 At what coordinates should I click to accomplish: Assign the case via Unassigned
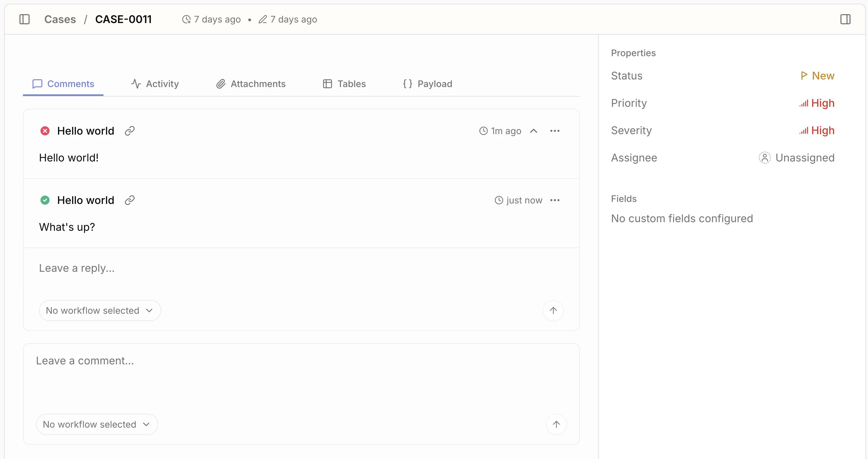[x=797, y=158]
